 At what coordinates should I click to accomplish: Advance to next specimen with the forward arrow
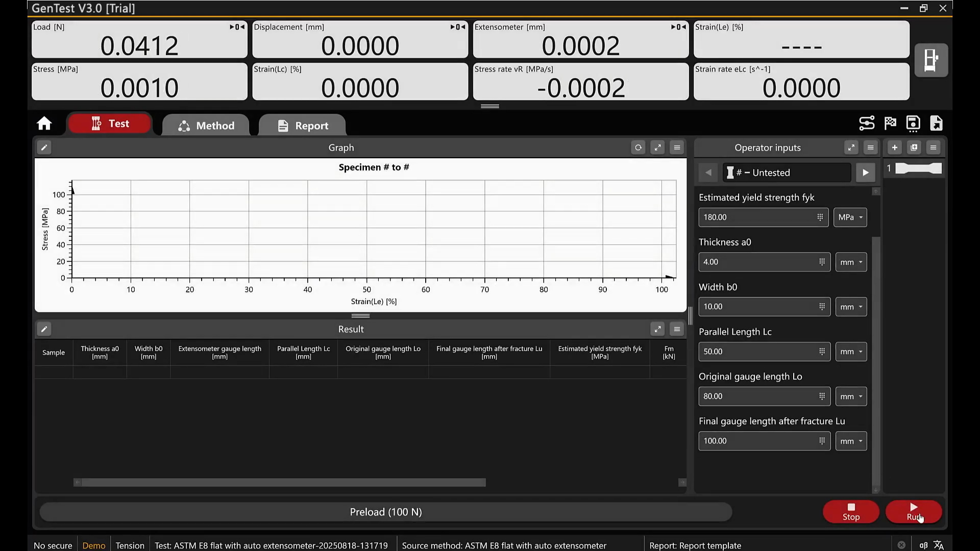pyautogui.click(x=866, y=172)
